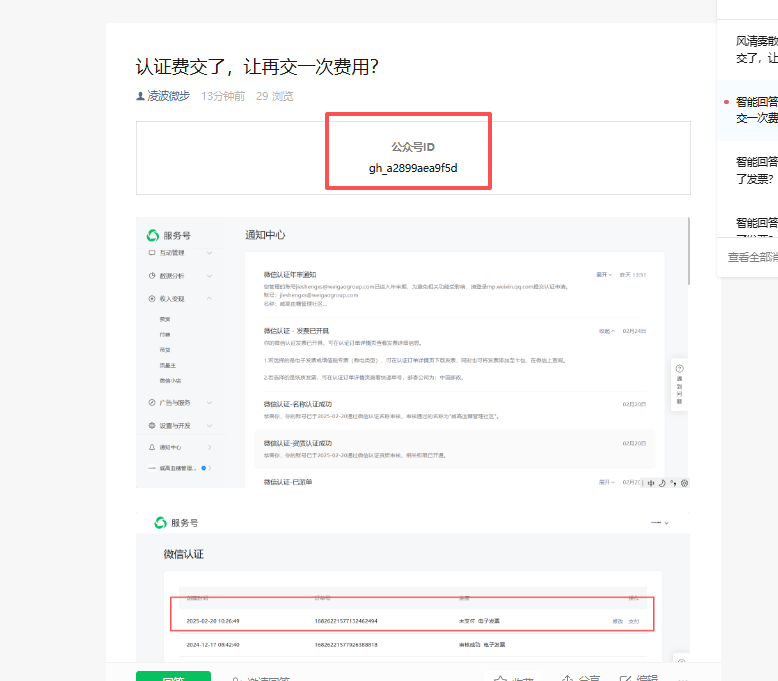Screen dimensions: 778x681
Task: Click the 收入变现 sidebar icon
Action: [152, 299]
